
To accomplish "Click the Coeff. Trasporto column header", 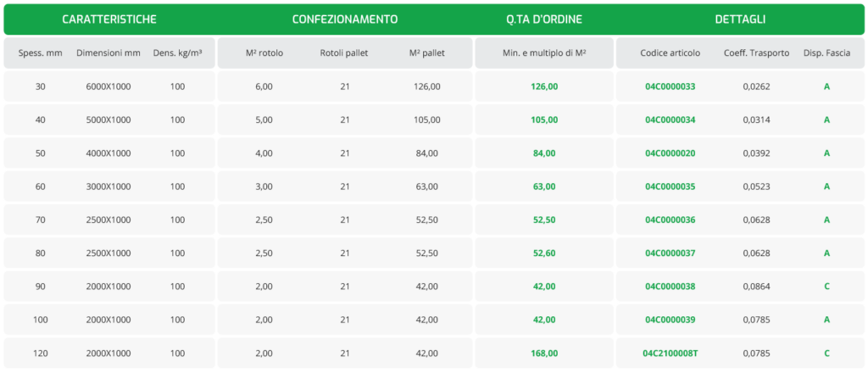I will tap(756, 53).
